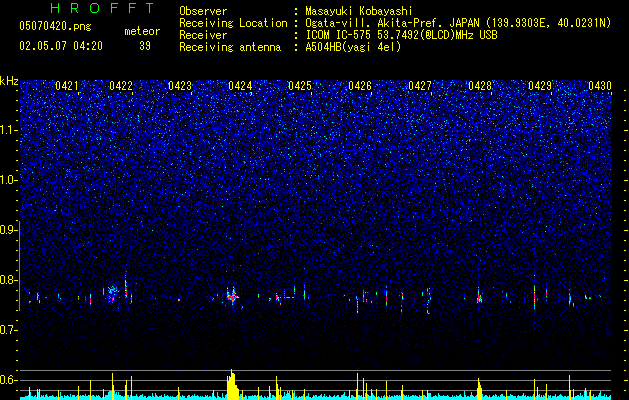Click the HROFFT title text
Viewport: 629px width, 400px height.
pos(103,8)
